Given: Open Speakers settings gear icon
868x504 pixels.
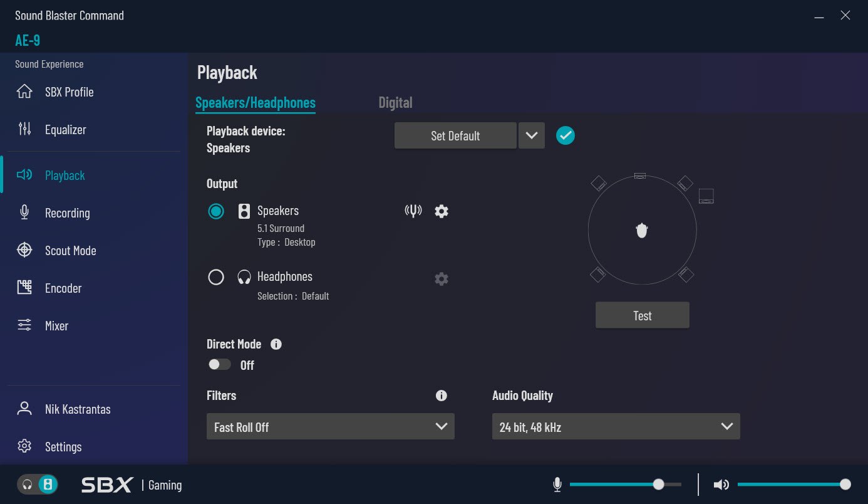Looking at the screenshot, I should [x=442, y=211].
